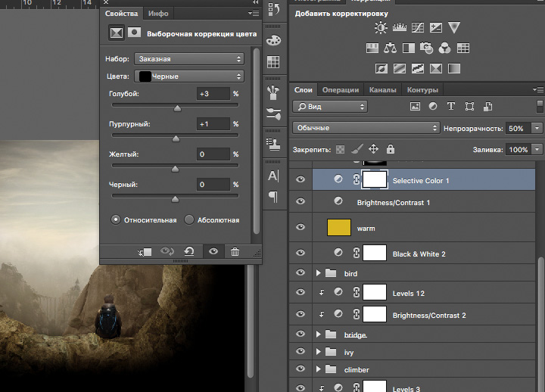Hide the bird group
Screen dimensions: 545x392
pos(301,272)
